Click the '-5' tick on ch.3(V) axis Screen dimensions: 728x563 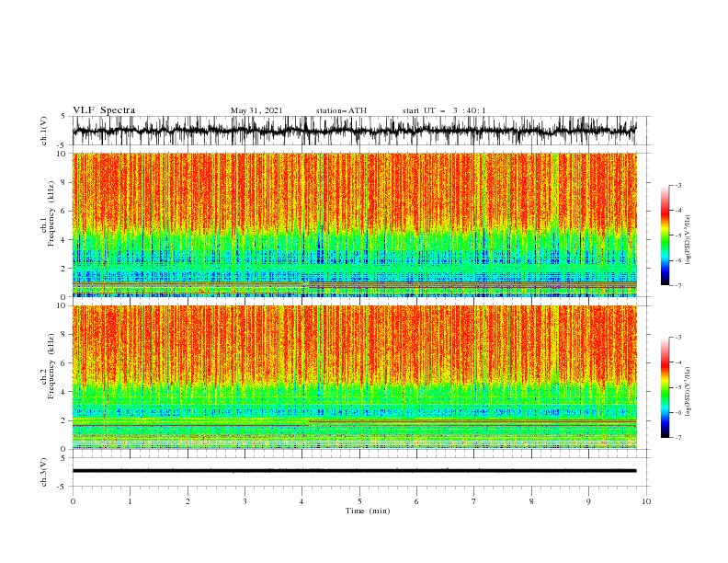[x=62, y=487]
